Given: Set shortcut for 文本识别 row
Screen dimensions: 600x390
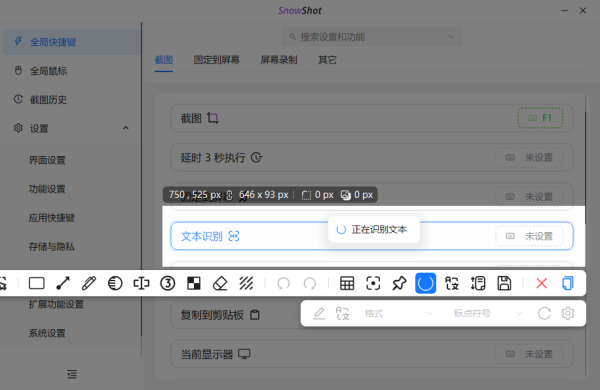Looking at the screenshot, I should [529, 236].
